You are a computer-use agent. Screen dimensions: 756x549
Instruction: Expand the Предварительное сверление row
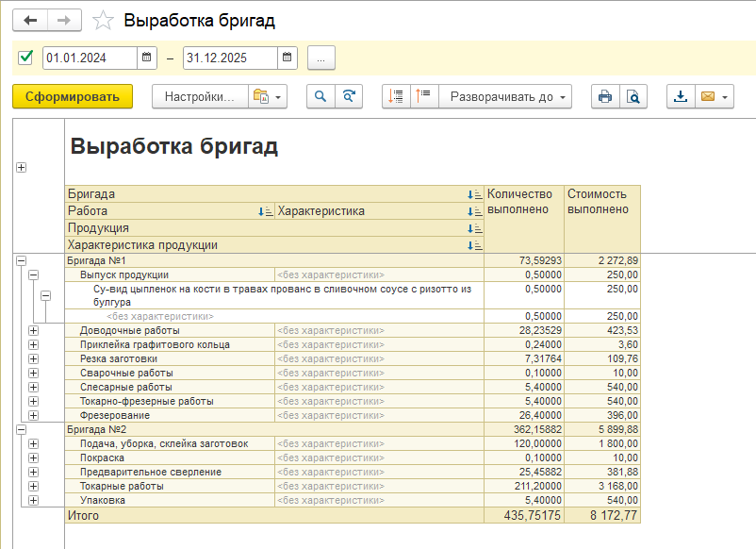coord(33,472)
